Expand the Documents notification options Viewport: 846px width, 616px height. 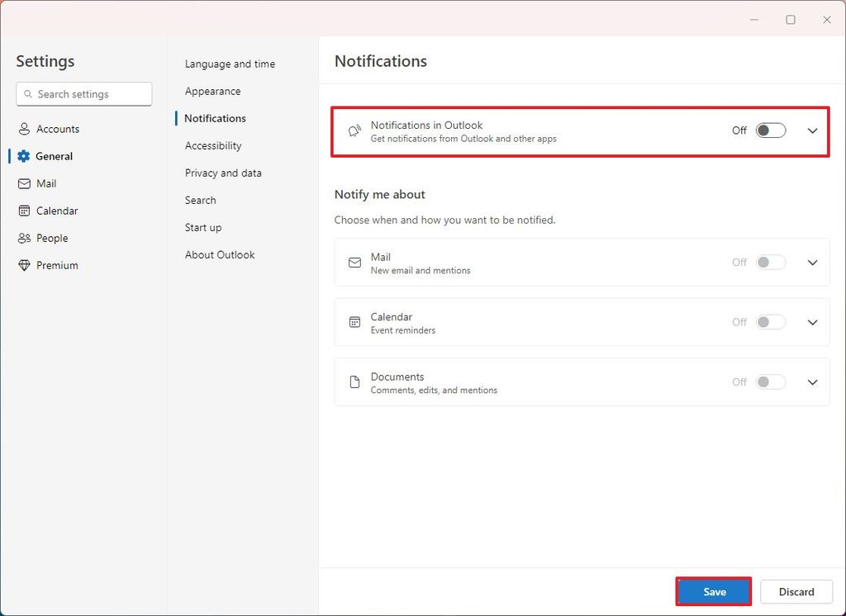[812, 381]
